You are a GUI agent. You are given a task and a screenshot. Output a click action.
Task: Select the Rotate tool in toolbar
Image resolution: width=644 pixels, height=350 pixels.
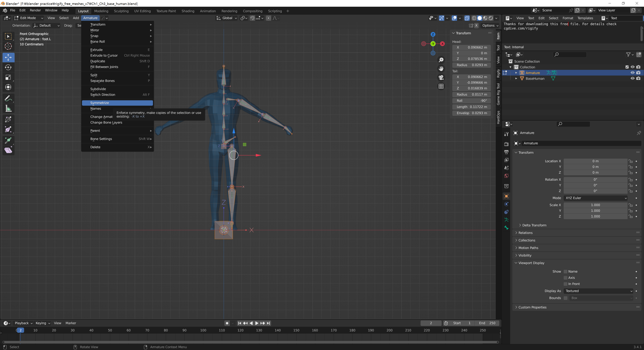pyautogui.click(x=8, y=67)
